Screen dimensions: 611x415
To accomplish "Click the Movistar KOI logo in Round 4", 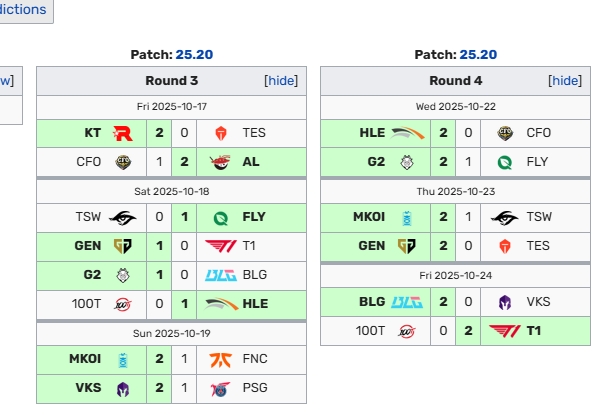I will coord(406,217).
